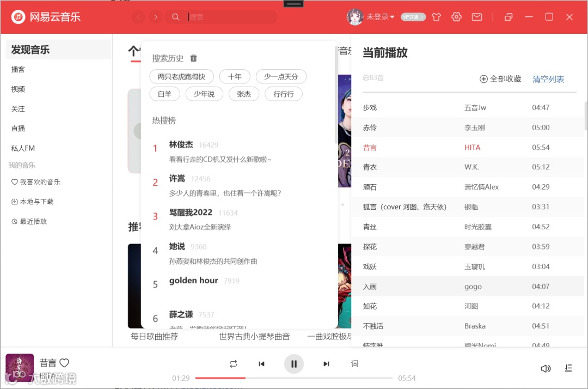Play 步戏 by 五音Jw in queue
588x389 pixels.
(x=468, y=108)
